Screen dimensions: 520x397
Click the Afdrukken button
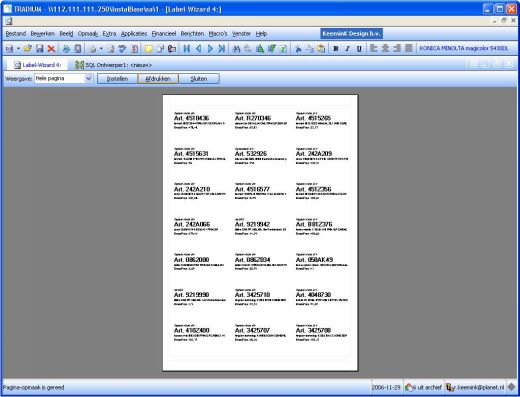coord(158,79)
